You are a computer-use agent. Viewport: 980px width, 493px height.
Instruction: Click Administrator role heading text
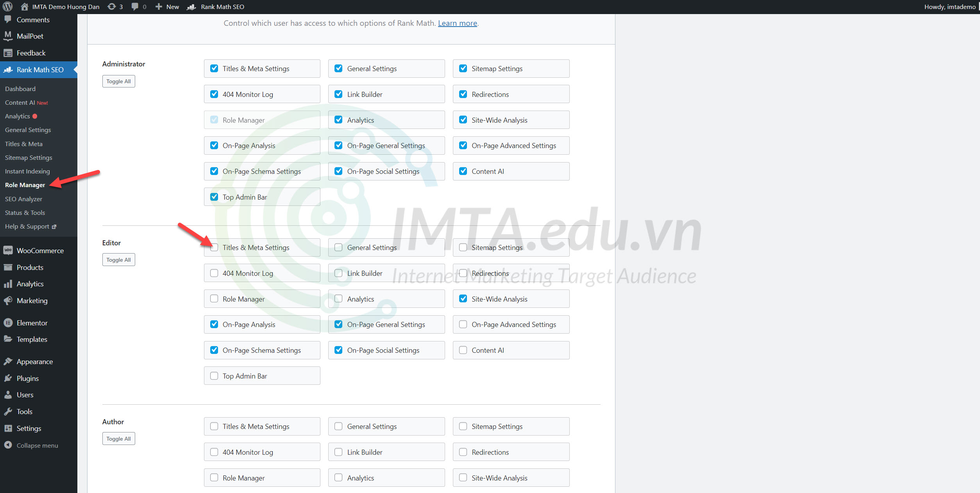click(x=123, y=64)
